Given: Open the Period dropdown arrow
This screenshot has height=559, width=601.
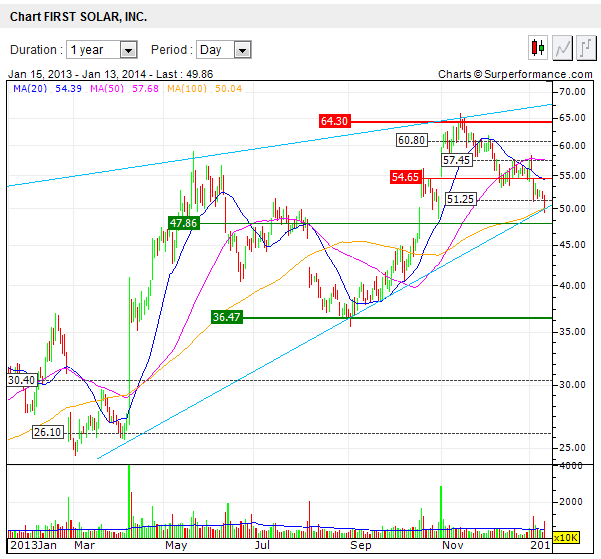Looking at the screenshot, I should click(242, 50).
